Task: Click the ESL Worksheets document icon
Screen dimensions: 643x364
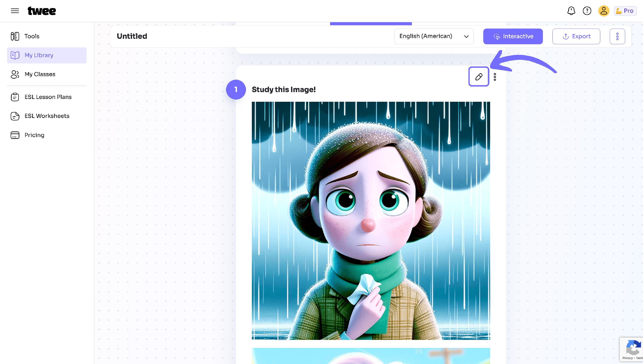Action: 15,116
